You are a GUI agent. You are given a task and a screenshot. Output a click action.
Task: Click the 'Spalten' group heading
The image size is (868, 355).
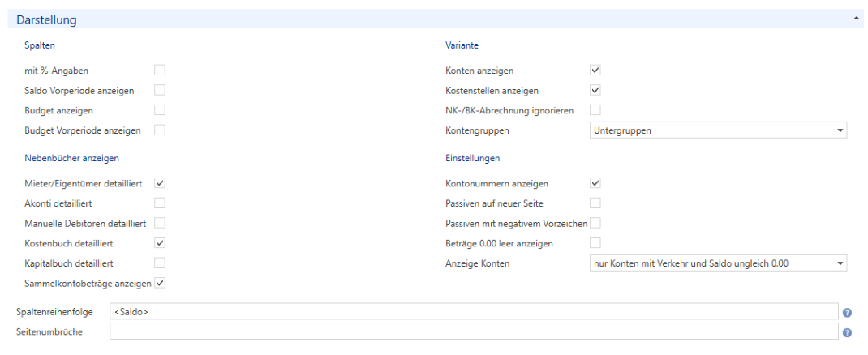click(40, 45)
